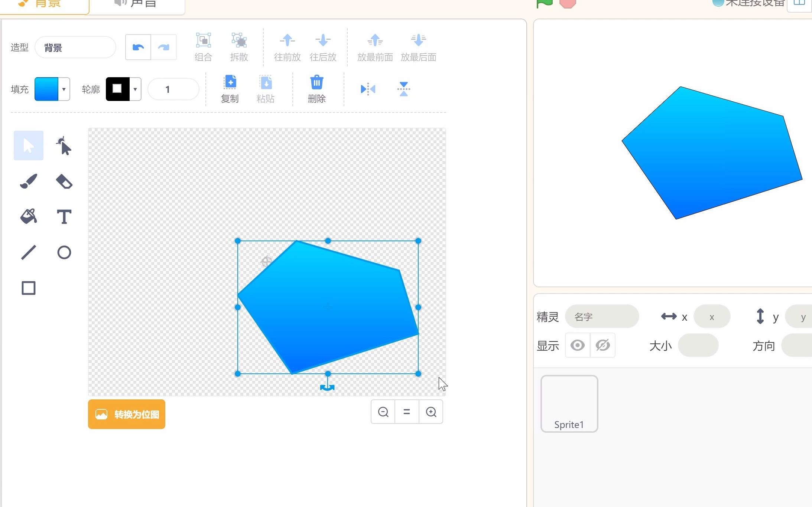
Task: Select the arrow selection tool
Action: pyautogui.click(x=29, y=145)
